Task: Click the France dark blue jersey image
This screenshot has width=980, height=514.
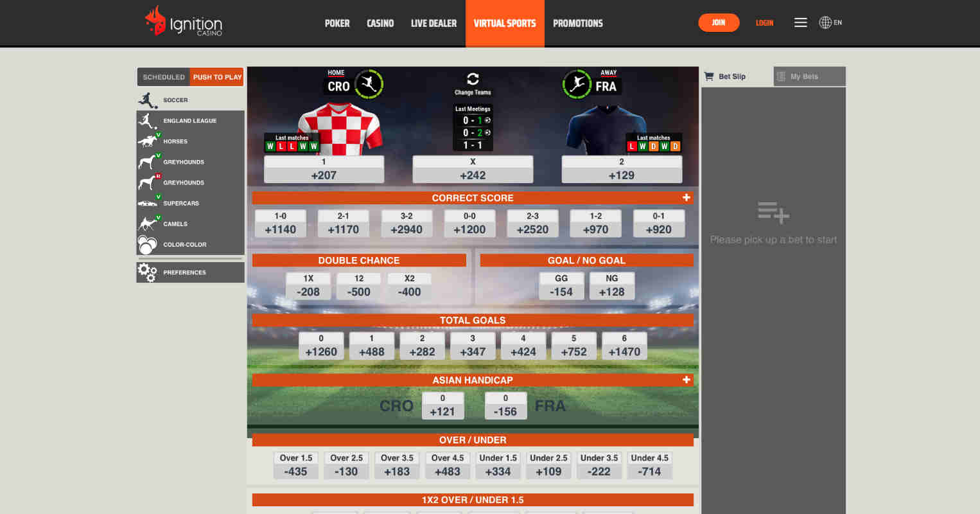Action: (607, 130)
